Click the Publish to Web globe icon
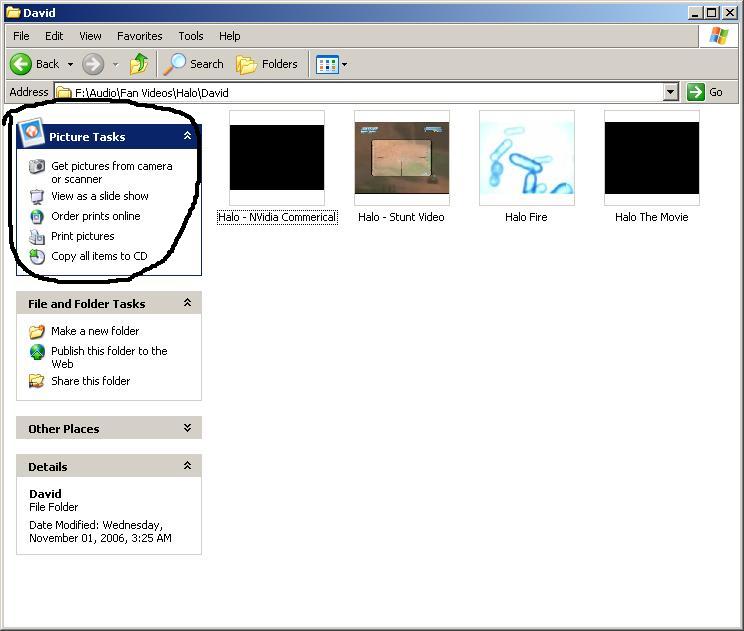 (37, 352)
